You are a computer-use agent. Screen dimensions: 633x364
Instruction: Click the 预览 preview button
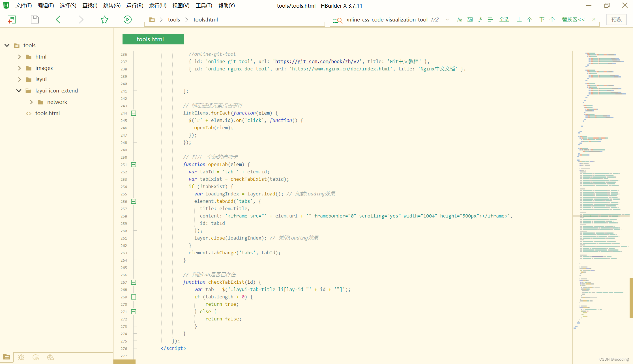616,20
